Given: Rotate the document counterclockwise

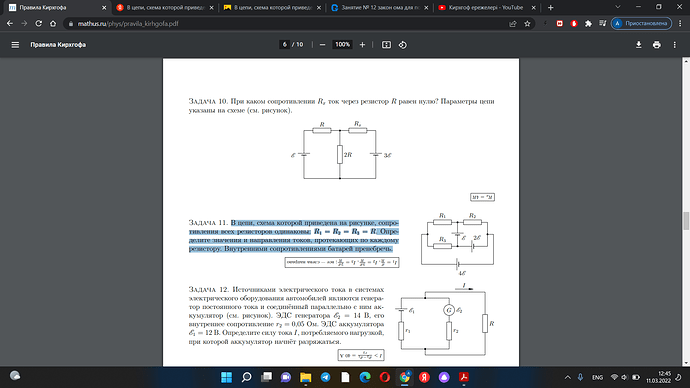Looking at the screenshot, I should (403, 44).
